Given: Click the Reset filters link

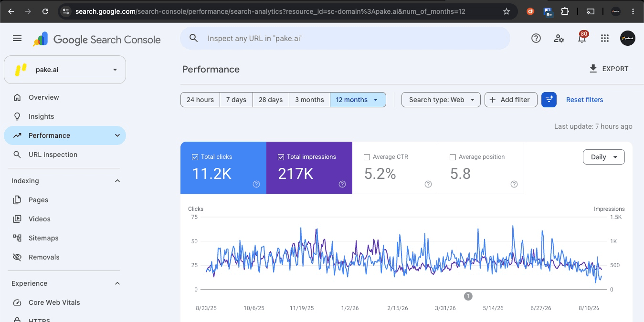Looking at the screenshot, I should point(585,100).
